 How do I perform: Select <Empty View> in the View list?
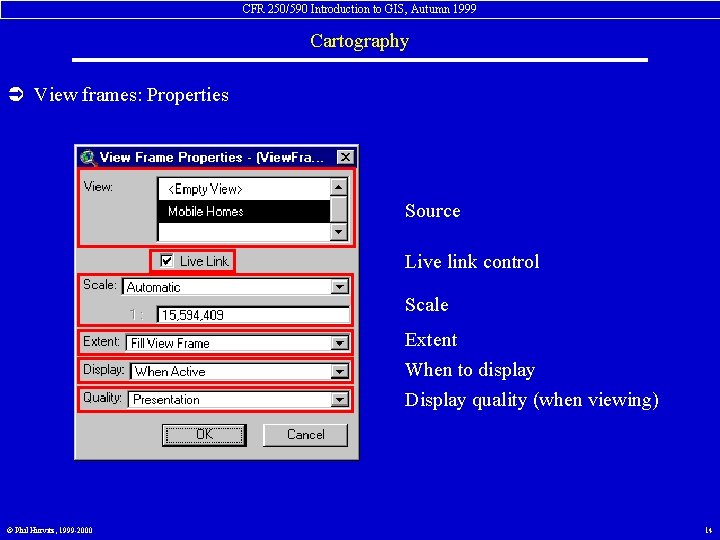click(244, 189)
